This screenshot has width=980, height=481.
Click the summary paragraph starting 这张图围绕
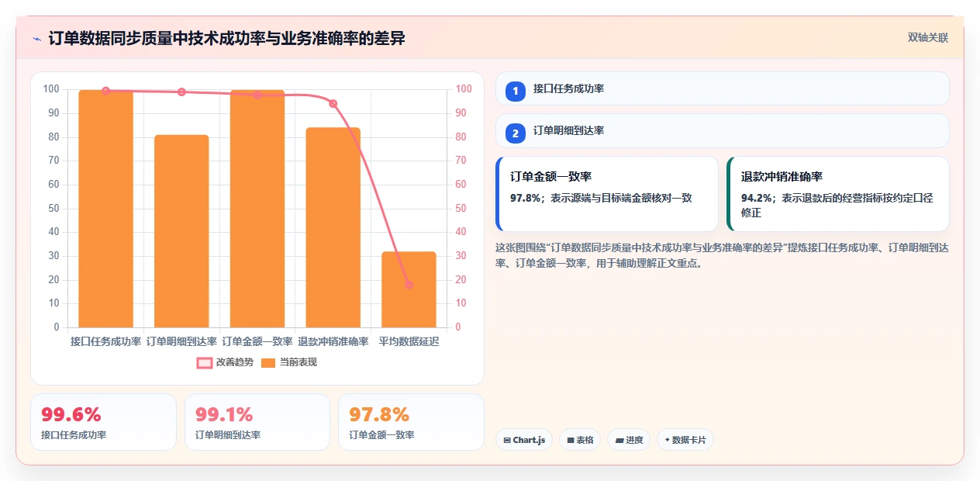pyautogui.click(x=722, y=255)
